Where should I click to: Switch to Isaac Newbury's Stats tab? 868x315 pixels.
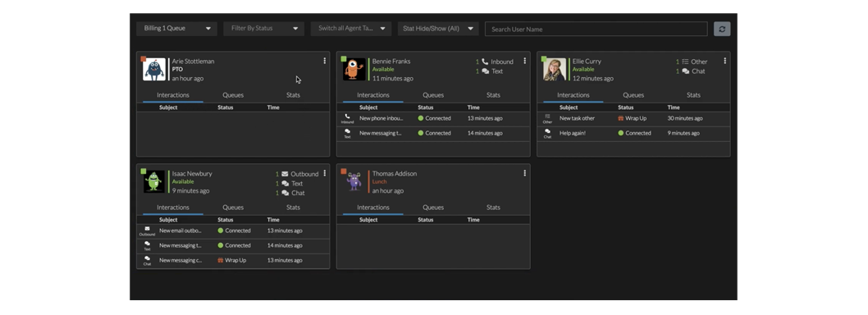pyautogui.click(x=294, y=208)
